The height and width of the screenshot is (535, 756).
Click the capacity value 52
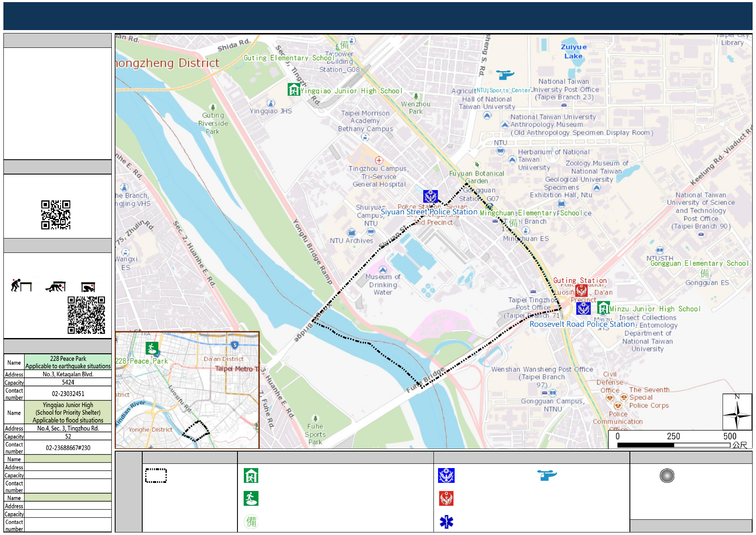[68, 436]
